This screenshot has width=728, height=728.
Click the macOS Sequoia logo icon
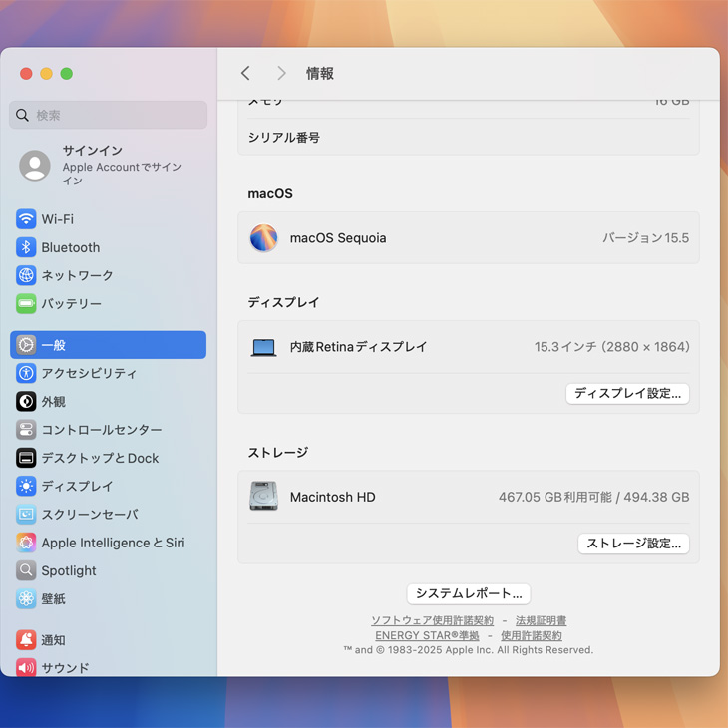(263, 237)
